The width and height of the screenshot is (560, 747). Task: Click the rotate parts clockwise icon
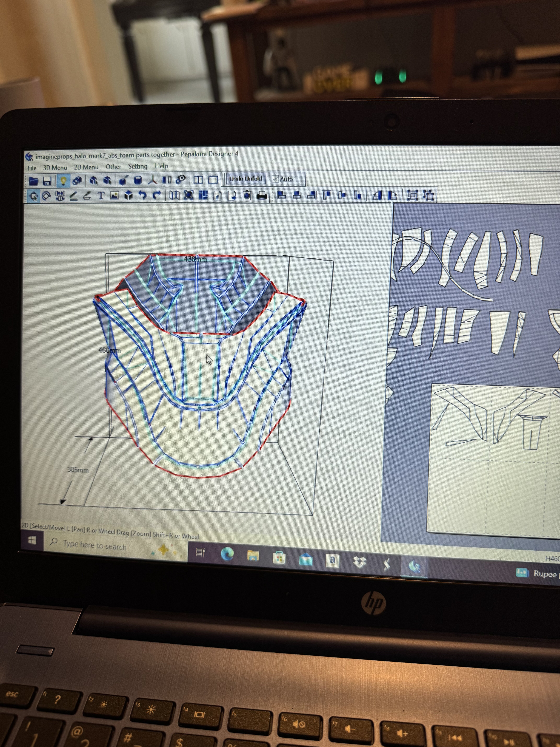[393, 195]
